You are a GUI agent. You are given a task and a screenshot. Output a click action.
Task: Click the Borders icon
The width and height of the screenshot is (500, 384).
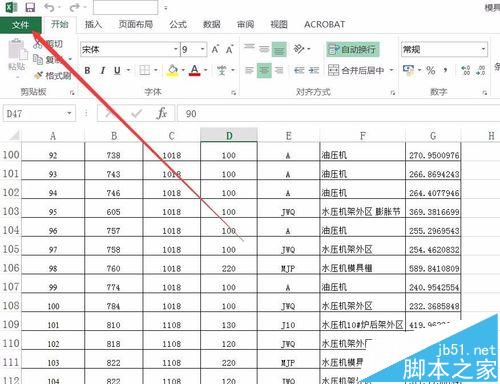coord(144,70)
